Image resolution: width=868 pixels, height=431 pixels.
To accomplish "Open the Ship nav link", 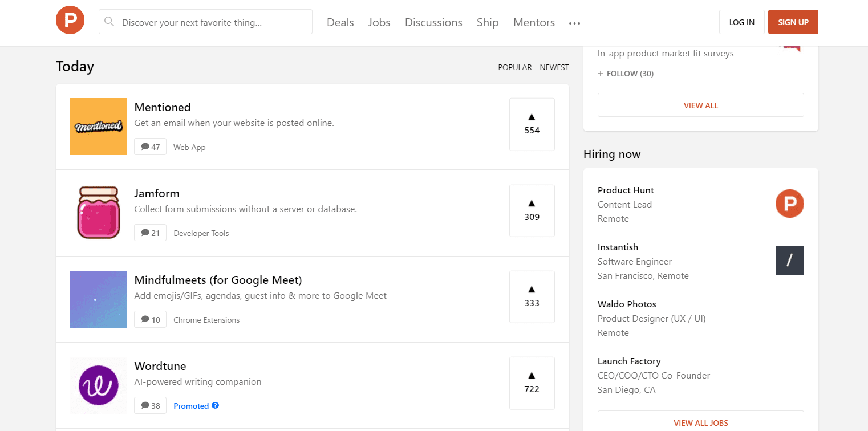I will point(488,22).
